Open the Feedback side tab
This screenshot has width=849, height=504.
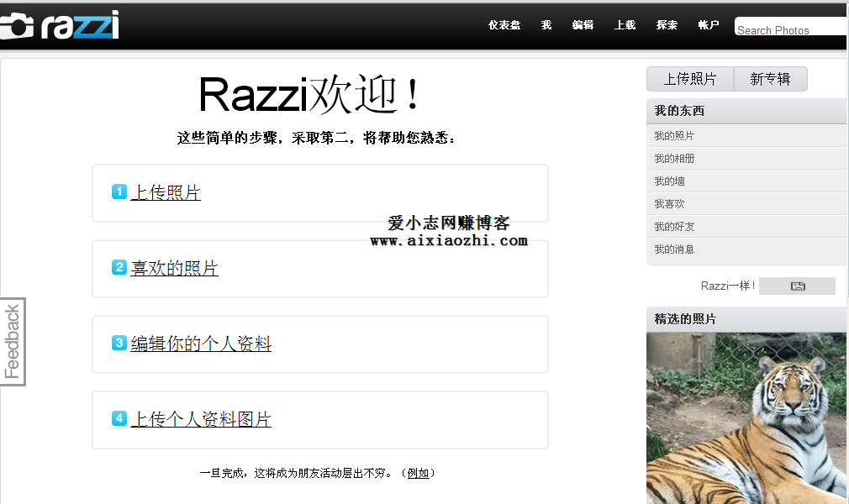point(13,342)
